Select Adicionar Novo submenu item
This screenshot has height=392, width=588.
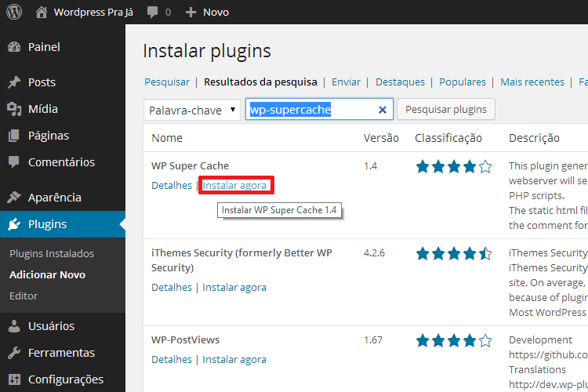coord(47,274)
